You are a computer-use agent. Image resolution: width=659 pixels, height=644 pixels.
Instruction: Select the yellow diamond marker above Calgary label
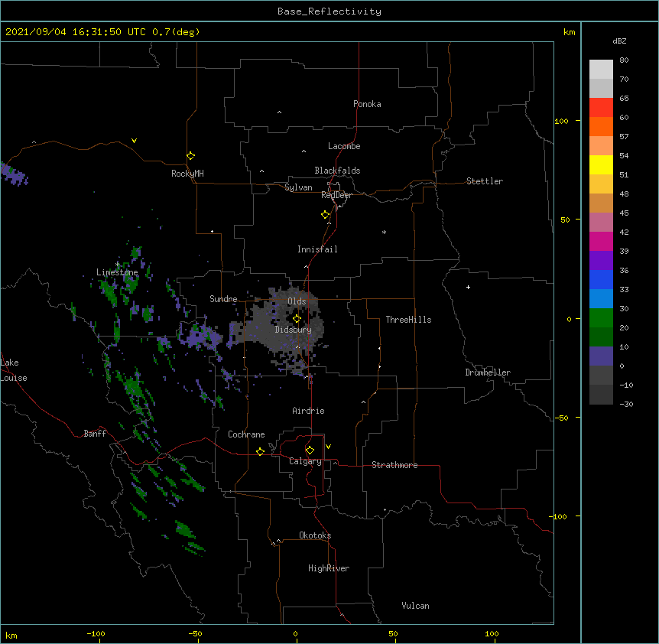click(x=310, y=450)
